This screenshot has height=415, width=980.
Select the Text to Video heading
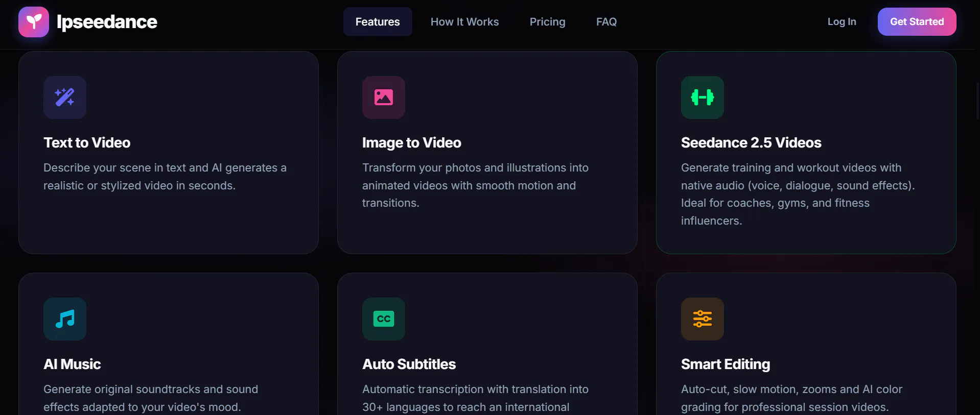pos(87,143)
